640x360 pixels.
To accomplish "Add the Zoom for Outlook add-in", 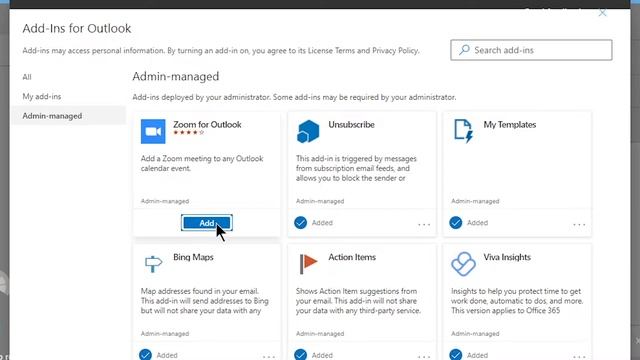I will (207, 223).
